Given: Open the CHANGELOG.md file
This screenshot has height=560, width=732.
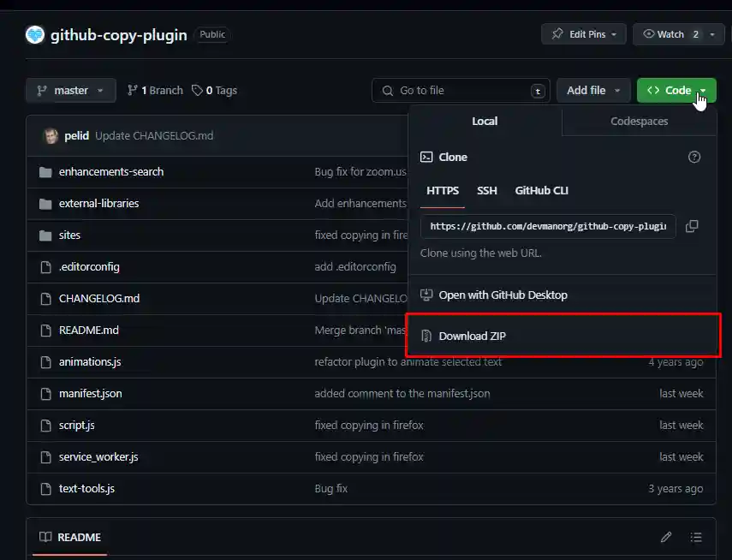Looking at the screenshot, I should point(99,299).
